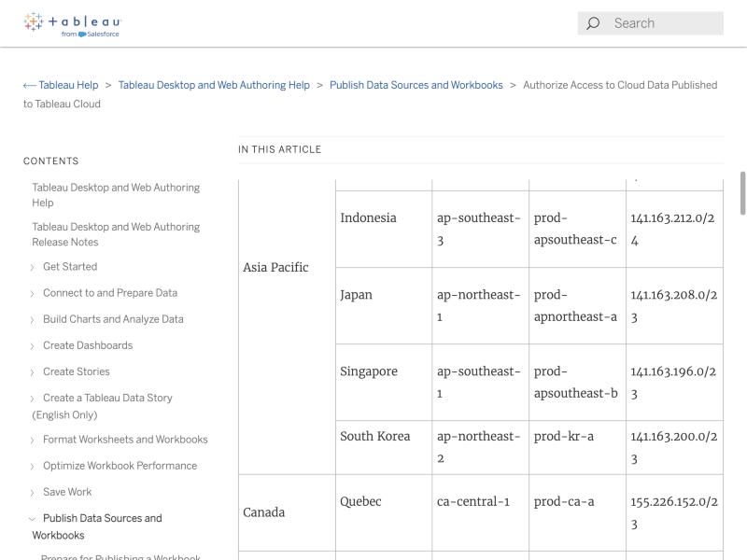This screenshot has width=747, height=560.
Task: Expand Build Charts and Analyze Data chevron
Action: point(33,319)
